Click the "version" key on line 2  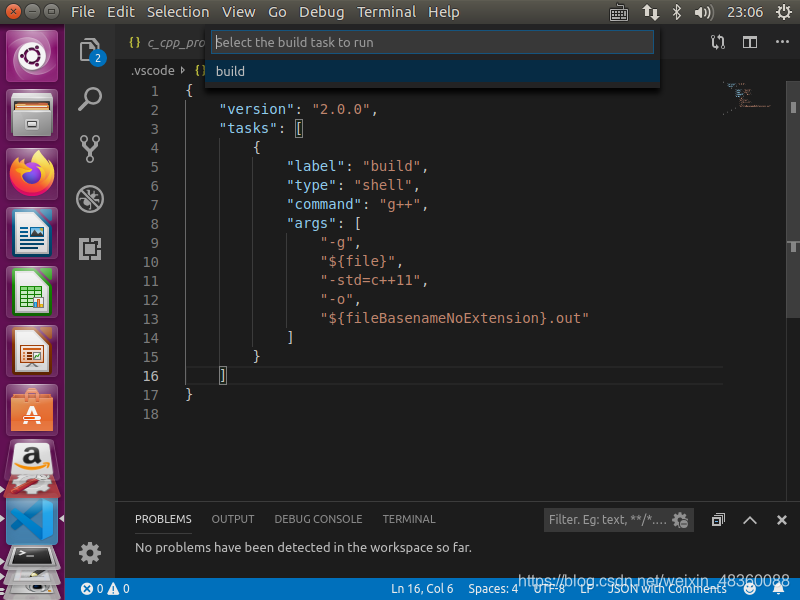[x=257, y=109]
